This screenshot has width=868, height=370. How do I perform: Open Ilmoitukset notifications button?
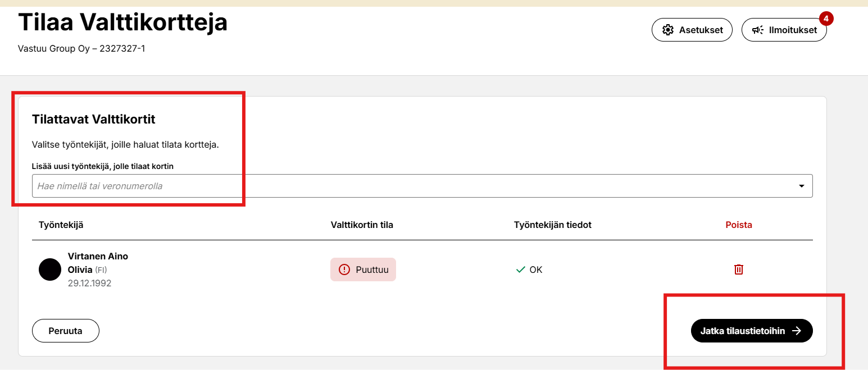[784, 30]
